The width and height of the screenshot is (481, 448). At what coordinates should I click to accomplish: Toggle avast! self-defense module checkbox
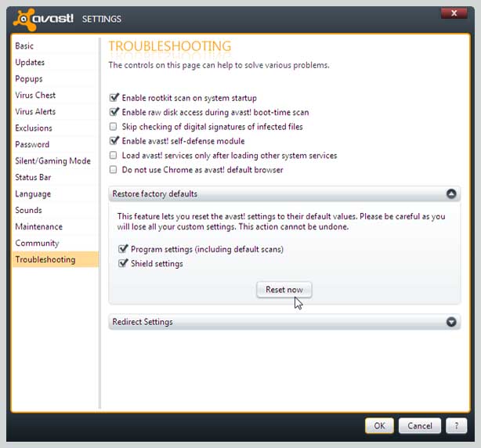pyautogui.click(x=114, y=141)
